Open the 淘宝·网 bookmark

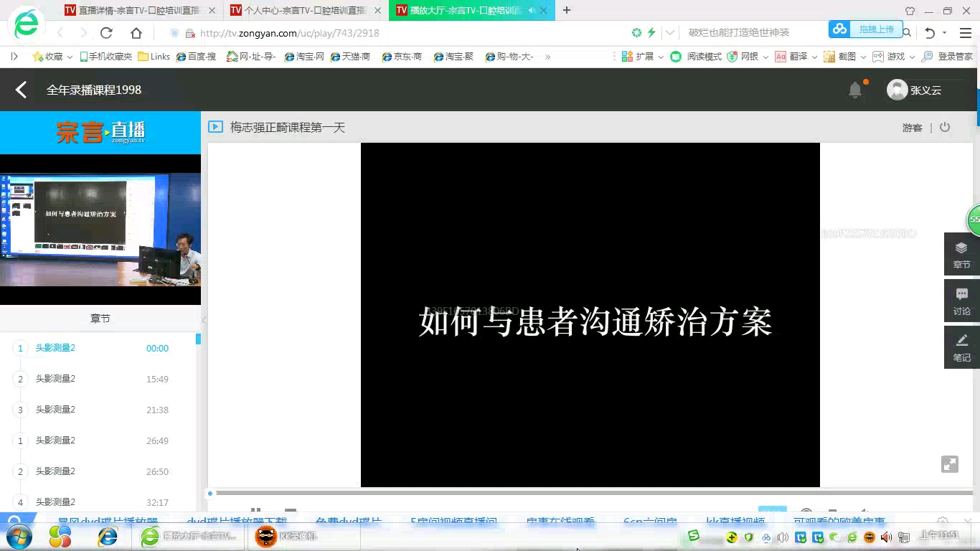point(304,56)
